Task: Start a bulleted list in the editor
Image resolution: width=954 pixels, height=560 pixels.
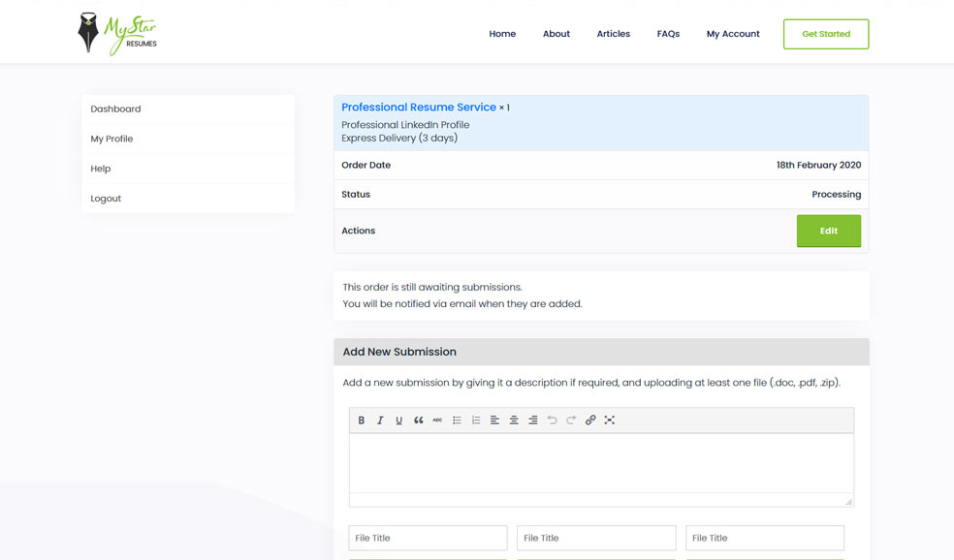Action: click(x=457, y=420)
